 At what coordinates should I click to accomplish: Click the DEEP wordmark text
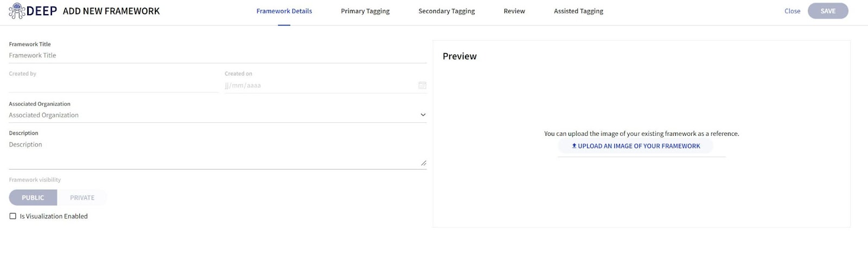(x=42, y=11)
